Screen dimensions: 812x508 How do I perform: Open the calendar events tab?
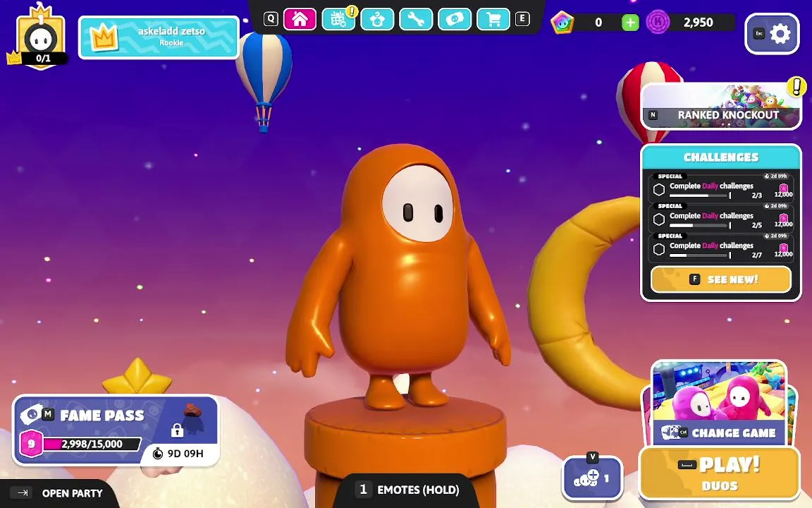click(x=338, y=20)
